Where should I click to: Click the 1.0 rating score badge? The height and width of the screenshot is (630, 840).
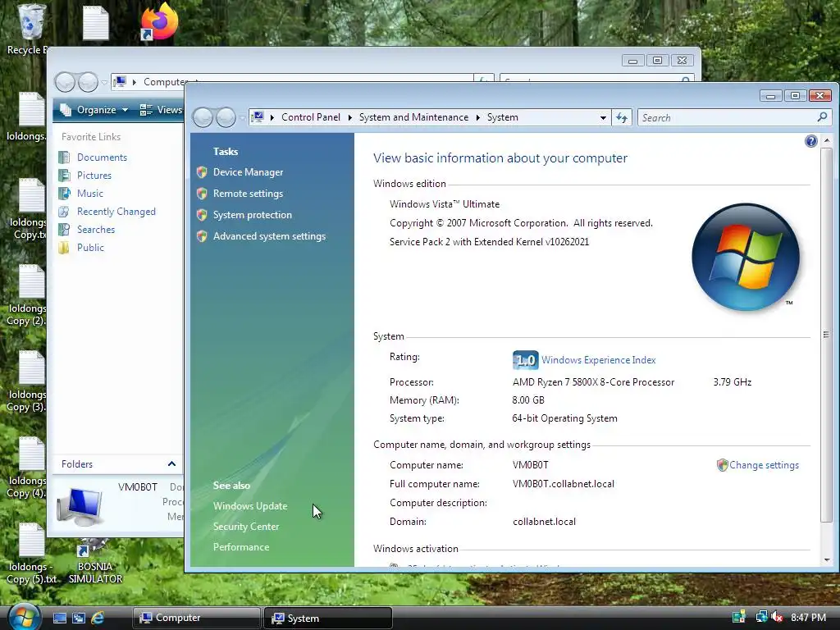click(525, 360)
